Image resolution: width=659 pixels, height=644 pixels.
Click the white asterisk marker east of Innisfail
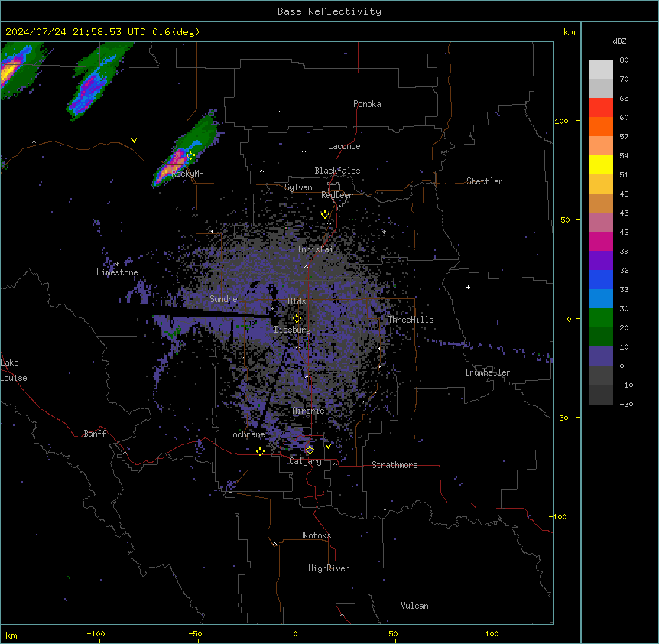[x=384, y=232]
